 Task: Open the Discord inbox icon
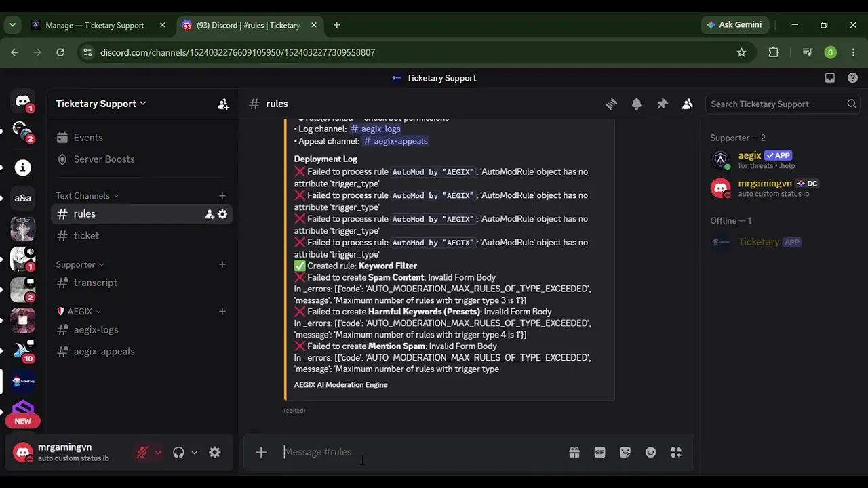[829, 78]
